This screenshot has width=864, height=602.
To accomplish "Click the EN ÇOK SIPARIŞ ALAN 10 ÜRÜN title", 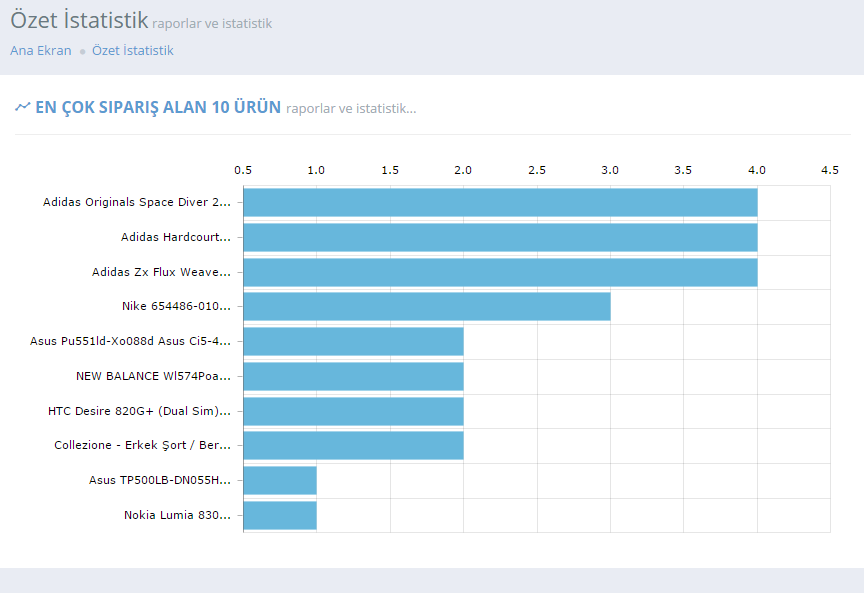I will pos(158,107).
